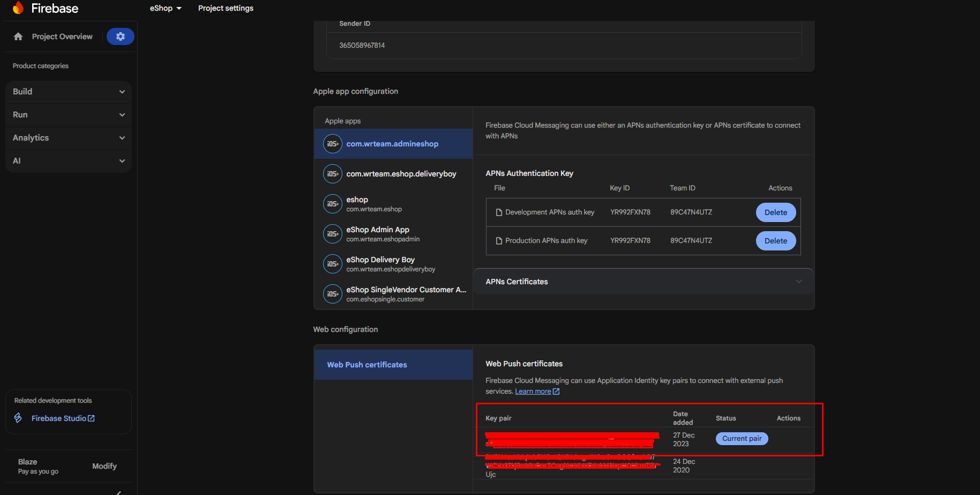Select the eShop Admin App entry
The image size is (980, 495).
[393, 234]
